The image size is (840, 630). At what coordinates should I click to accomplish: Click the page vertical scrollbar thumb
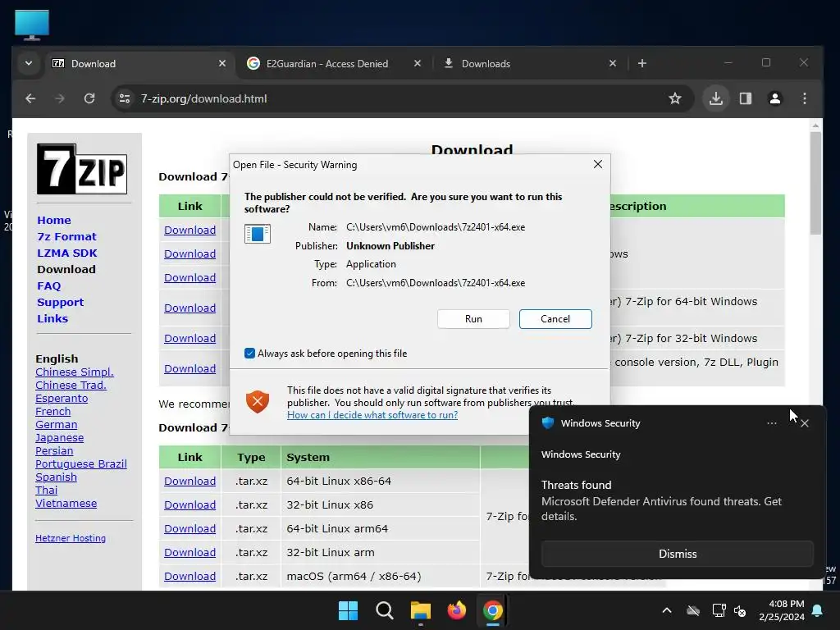(x=815, y=183)
